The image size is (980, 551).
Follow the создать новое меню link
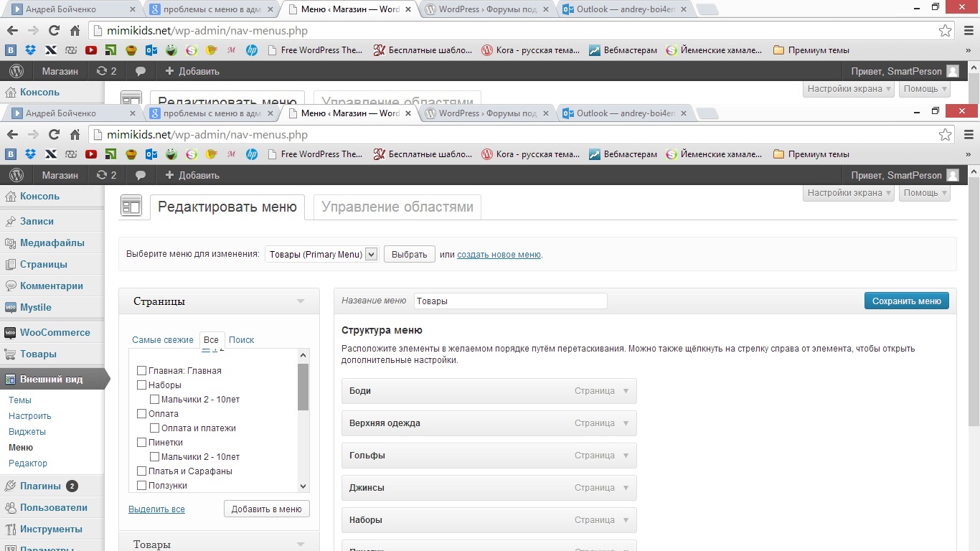[499, 254]
